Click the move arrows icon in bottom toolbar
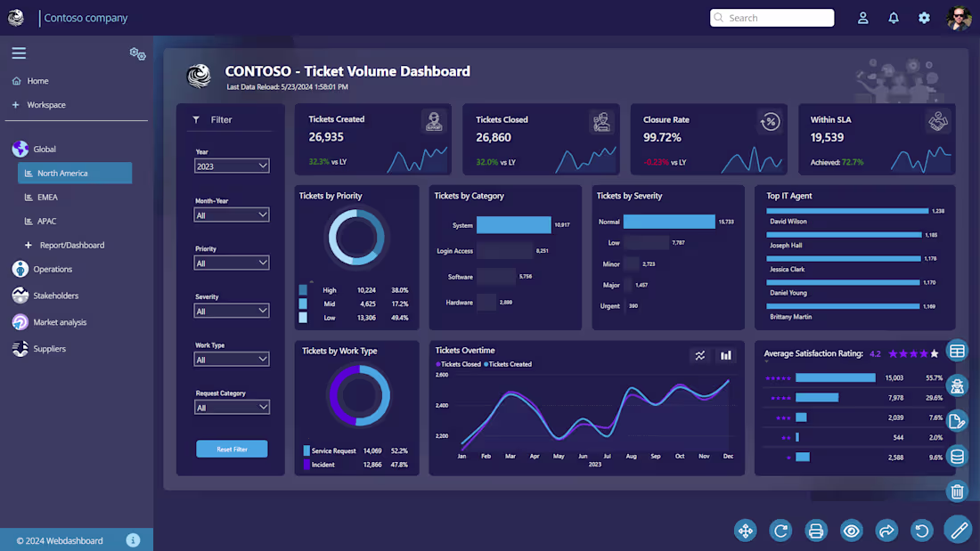 pyautogui.click(x=746, y=531)
